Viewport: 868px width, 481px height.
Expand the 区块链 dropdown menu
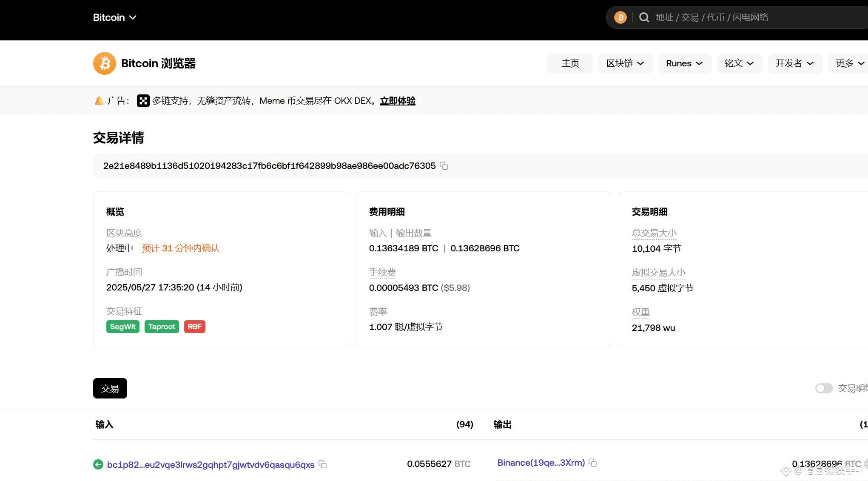coord(625,63)
